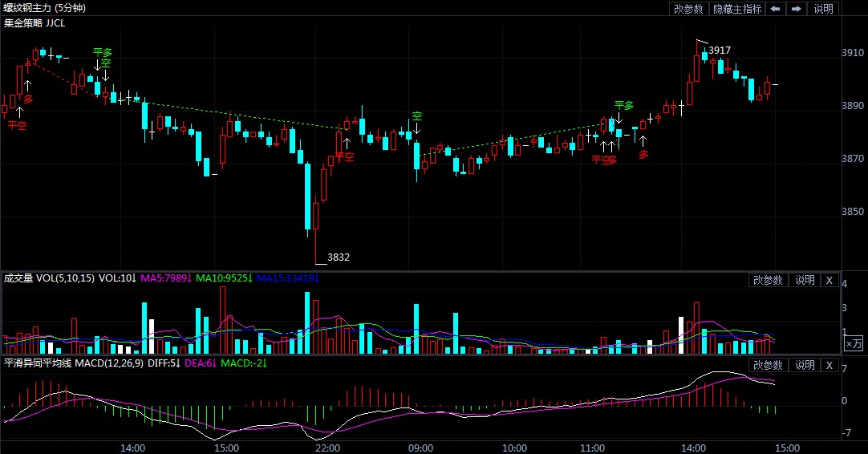Viewport: 868px width, 454px height.
Task: Close the volume panel with X
Action: pos(829,280)
